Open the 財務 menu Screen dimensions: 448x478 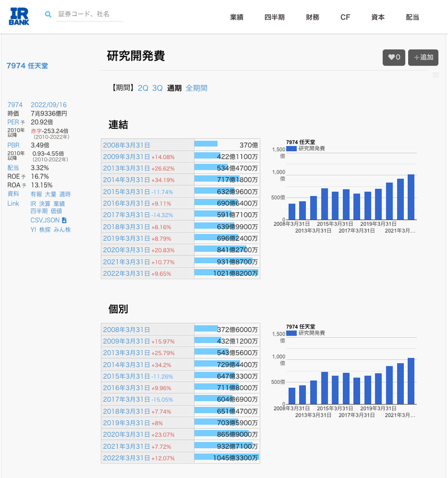pyautogui.click(x=312, y=17)
